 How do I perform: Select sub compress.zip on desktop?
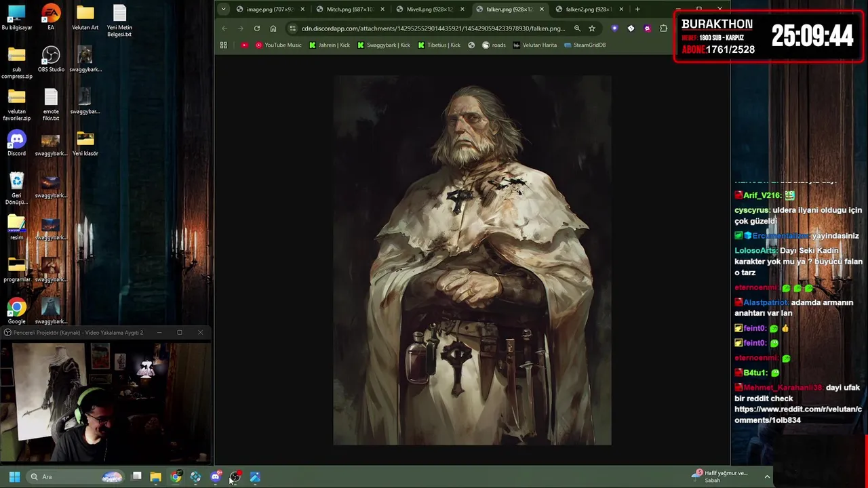[x=17, y=63]
